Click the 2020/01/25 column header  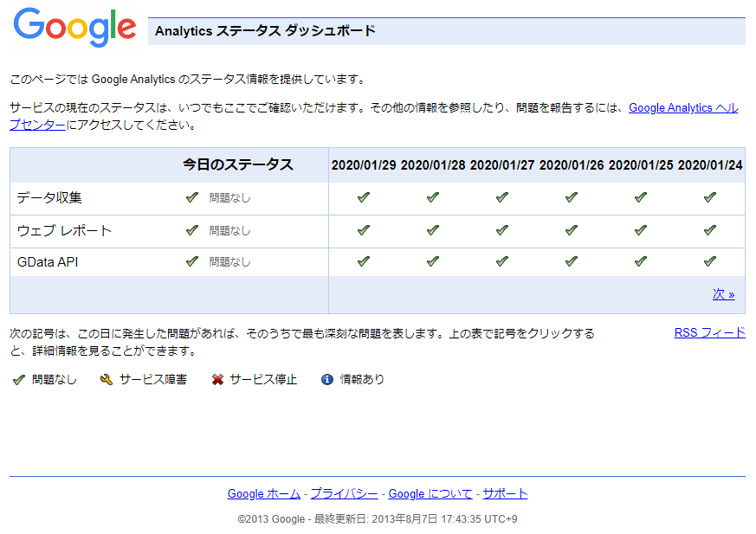click(641, 165)
